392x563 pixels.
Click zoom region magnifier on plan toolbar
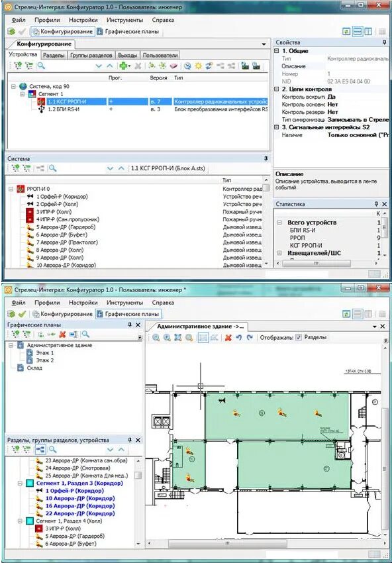(x=189, y=338)
